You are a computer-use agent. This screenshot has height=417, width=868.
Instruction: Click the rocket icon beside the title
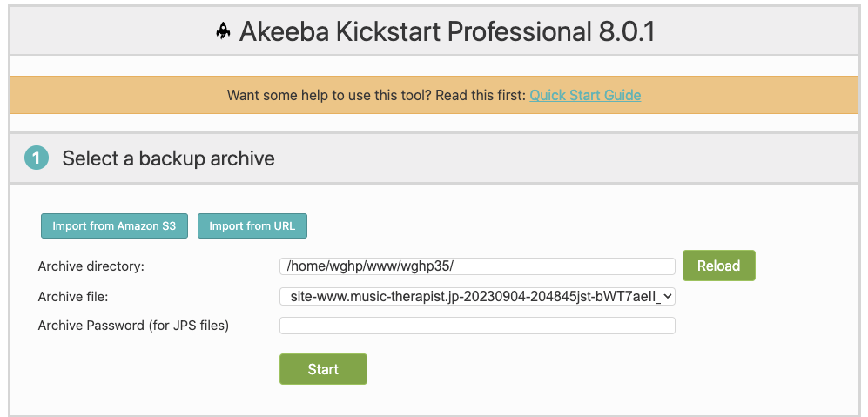click(x=223, y=32)
